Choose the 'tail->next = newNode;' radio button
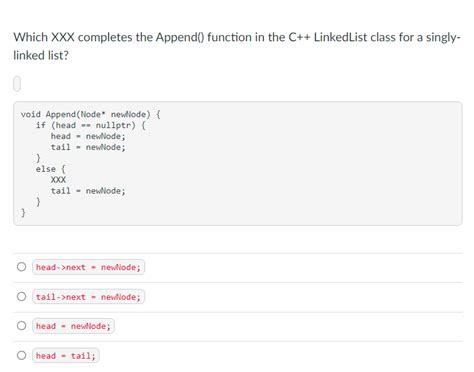This screenshot has width=474, height=372. [22, 296]
